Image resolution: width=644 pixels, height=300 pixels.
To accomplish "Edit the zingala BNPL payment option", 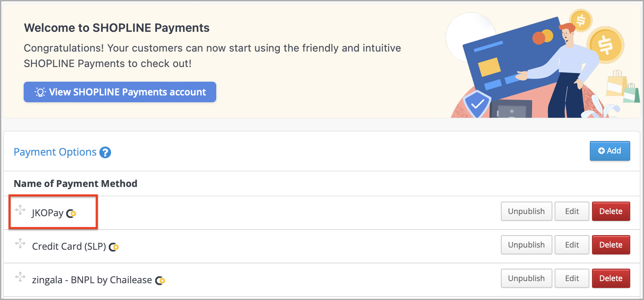I will point(572,279).
